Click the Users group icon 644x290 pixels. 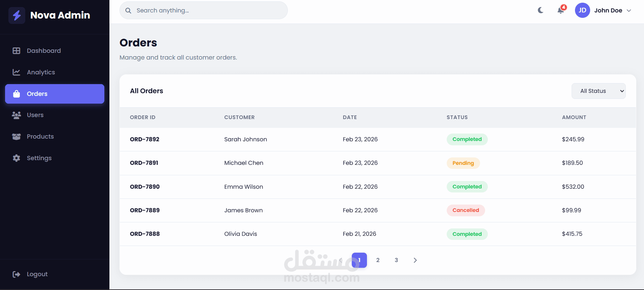(16, 115)
